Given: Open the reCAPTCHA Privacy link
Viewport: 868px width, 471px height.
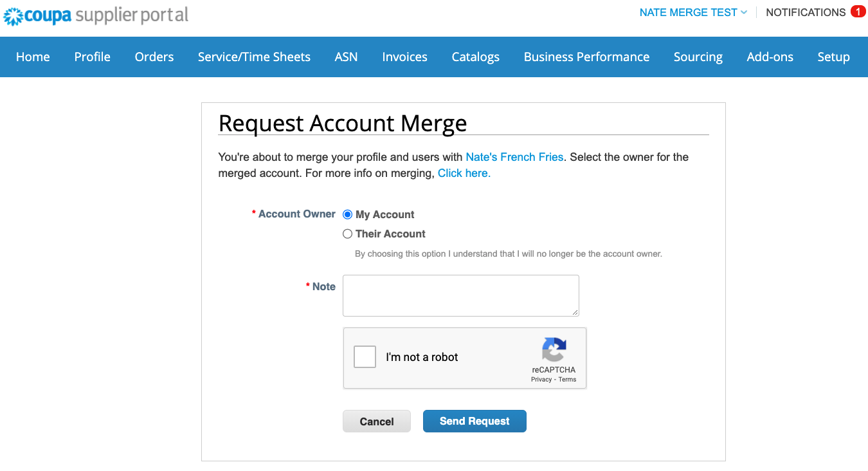Looking at the screenshot, I should (x=541, y=380).
